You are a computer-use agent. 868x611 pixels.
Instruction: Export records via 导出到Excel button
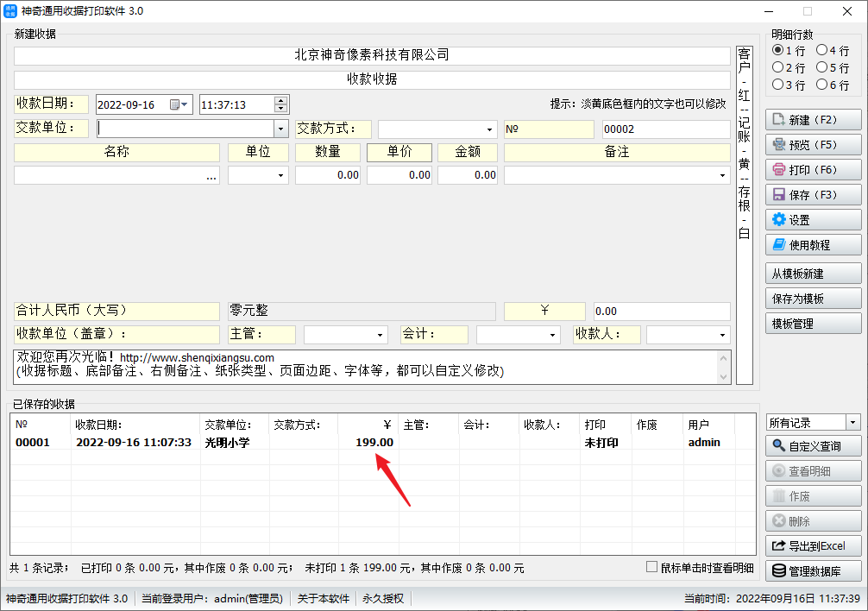(x=813, y=546)
